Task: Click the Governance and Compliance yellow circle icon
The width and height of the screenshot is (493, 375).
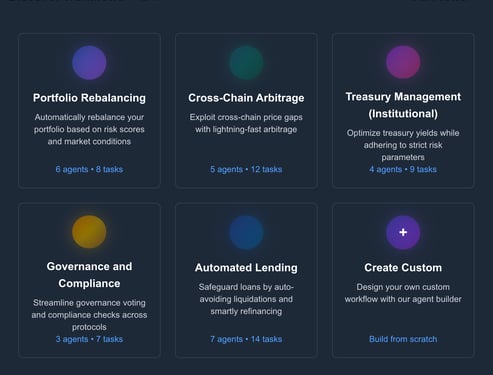Action: pyautogui.click(x=89, y=232)
